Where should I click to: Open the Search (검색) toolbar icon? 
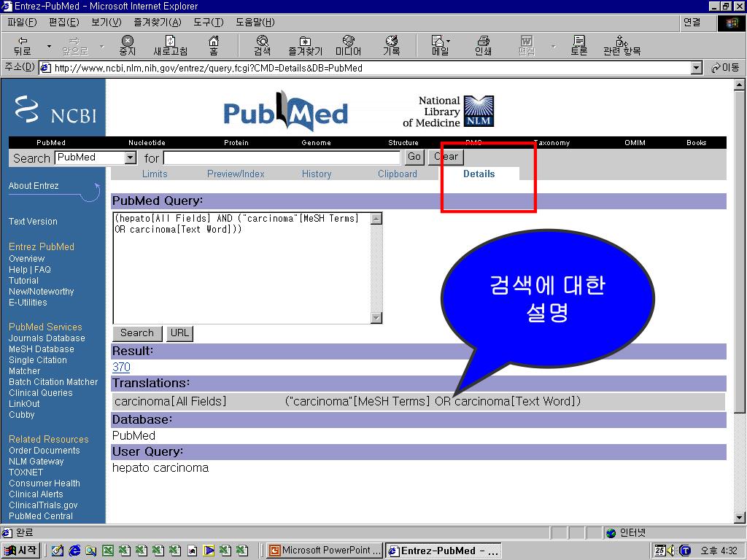(263, 46)
